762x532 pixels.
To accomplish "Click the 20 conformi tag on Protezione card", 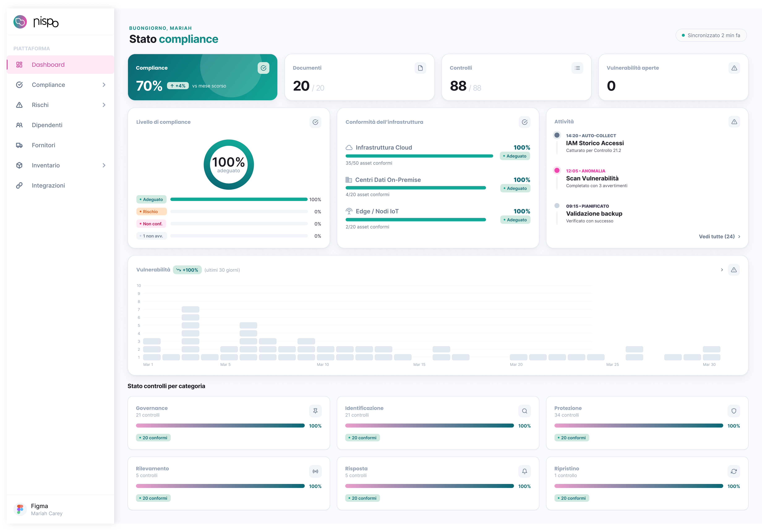I will click(571, 438).
